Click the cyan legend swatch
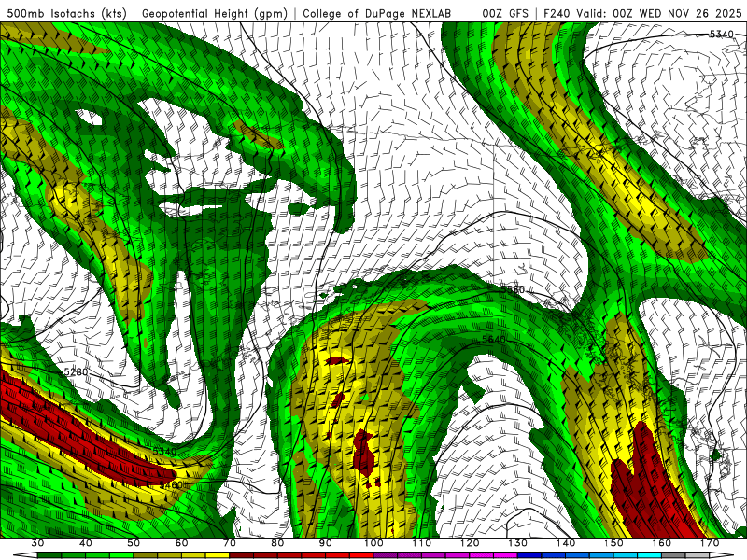This screenshot has width=747, height=560. click(649, 555)
